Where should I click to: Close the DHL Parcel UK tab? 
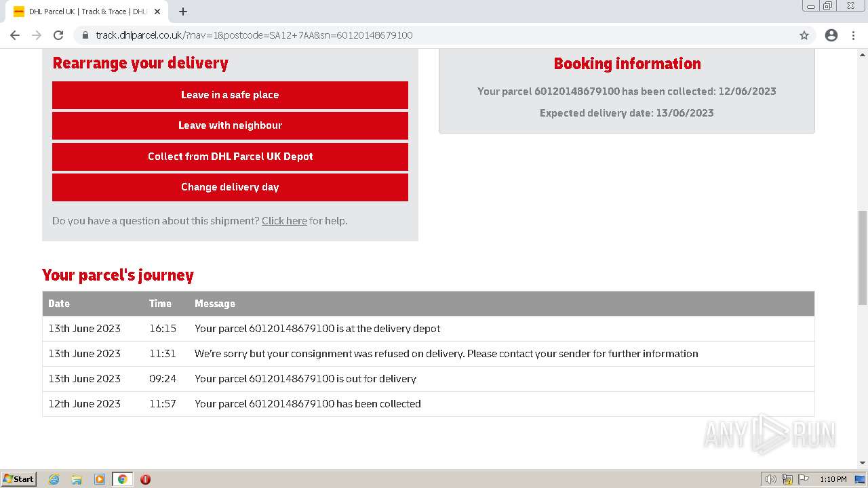[157, 12]
